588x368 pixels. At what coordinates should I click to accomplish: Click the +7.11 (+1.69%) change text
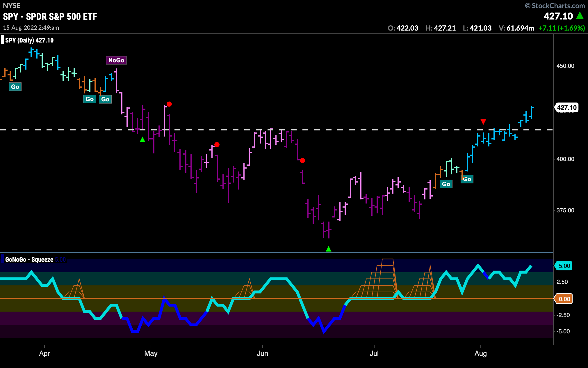[562, 28]
